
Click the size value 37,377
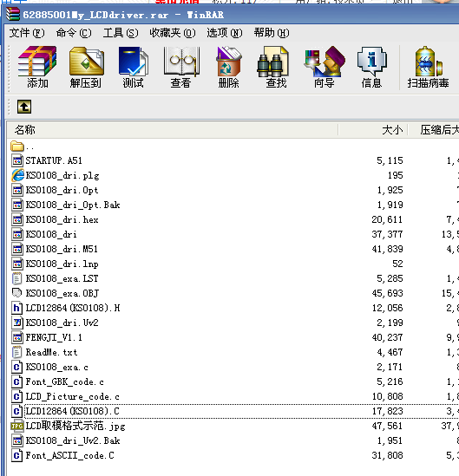[x=387, y=234]
